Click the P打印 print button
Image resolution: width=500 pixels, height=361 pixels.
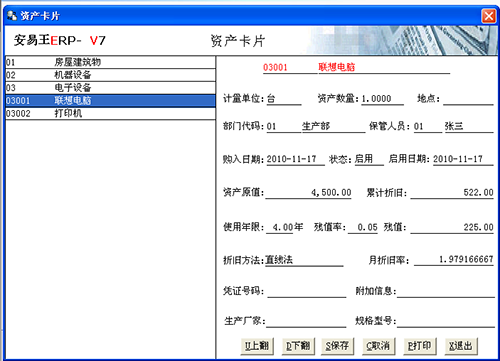[419, 346]
